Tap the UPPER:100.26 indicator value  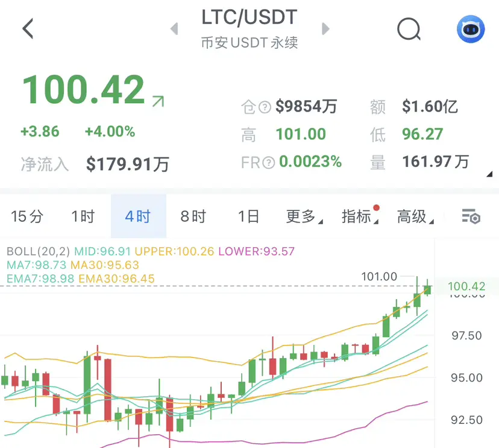click(x=174, y=251)
